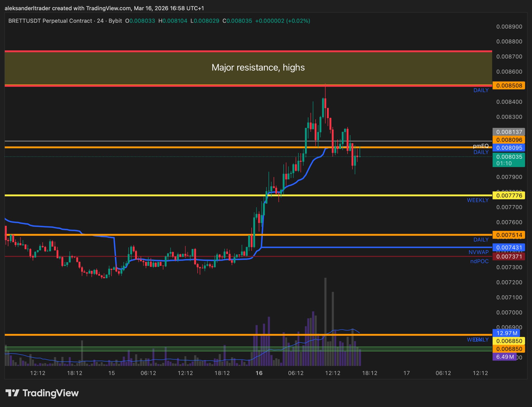The height and width of the screenshot is (407, 532).
Task: Click the TradingView logo at bottom left
Action: (x=42, y=393)
